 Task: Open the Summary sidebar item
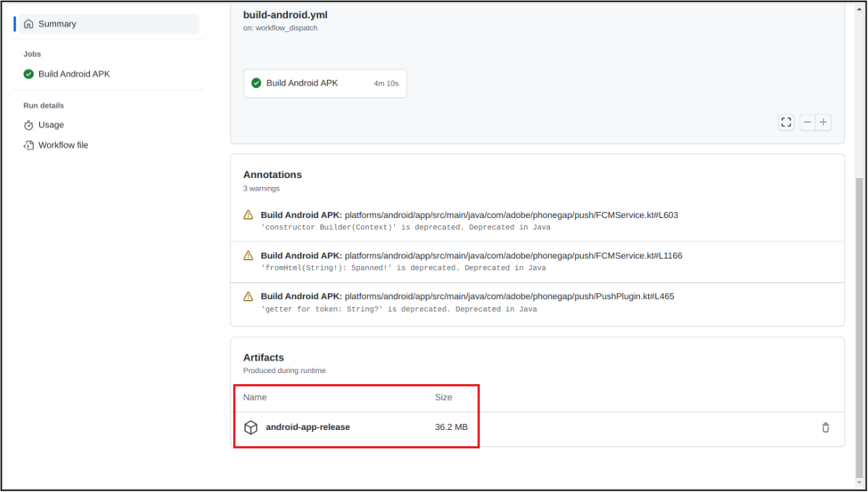pyautogui.click(x=109, y=24)
